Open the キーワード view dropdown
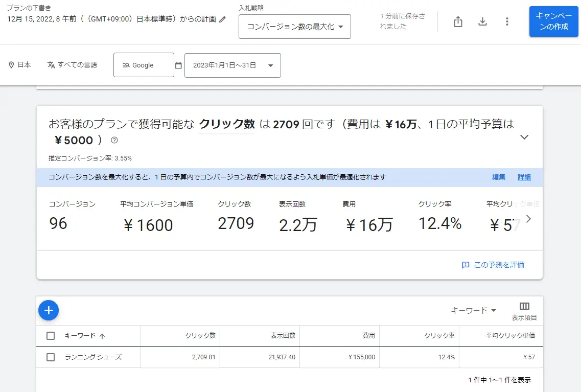Screen dimensions: 581x392 [x=473, y=311]
